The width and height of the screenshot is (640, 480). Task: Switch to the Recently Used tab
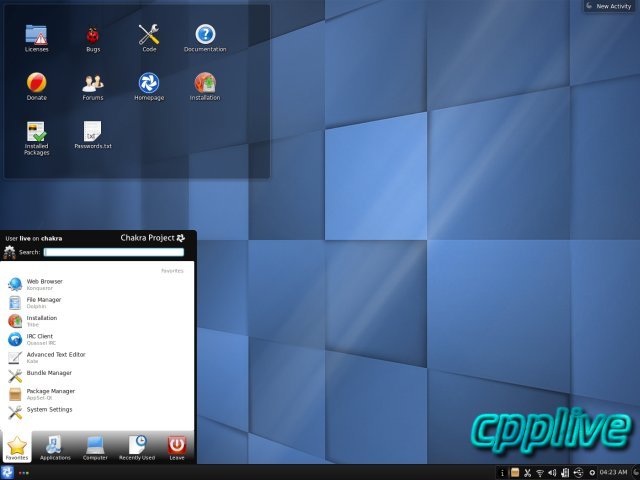137,447
